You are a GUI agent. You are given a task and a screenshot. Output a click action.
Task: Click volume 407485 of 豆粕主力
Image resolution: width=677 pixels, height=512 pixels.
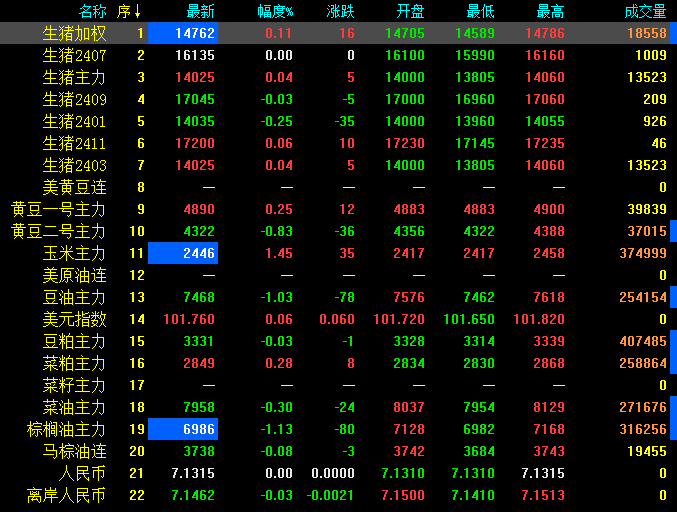[x=643, y=341]
